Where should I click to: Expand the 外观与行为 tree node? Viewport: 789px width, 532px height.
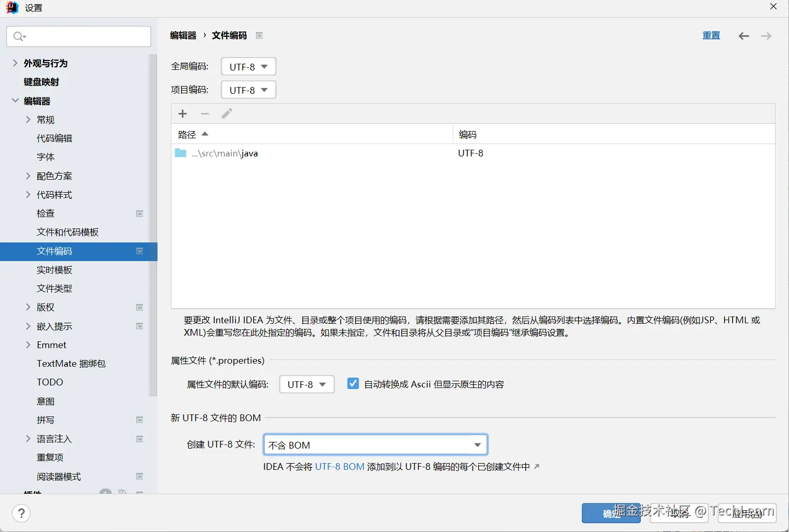[15, 63]
